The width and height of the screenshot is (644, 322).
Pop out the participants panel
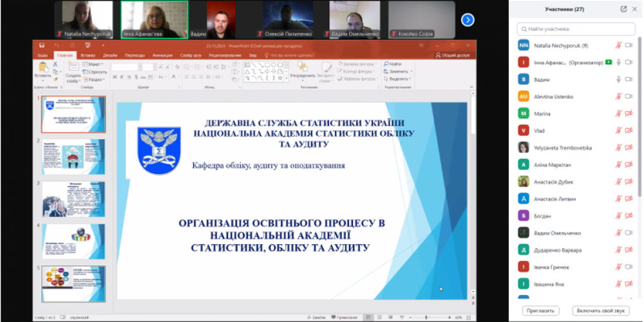click(623, 9)
